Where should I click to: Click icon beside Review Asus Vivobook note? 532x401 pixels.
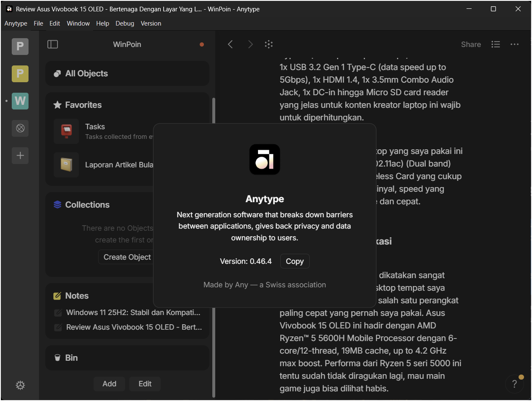[x=58, y=327]
